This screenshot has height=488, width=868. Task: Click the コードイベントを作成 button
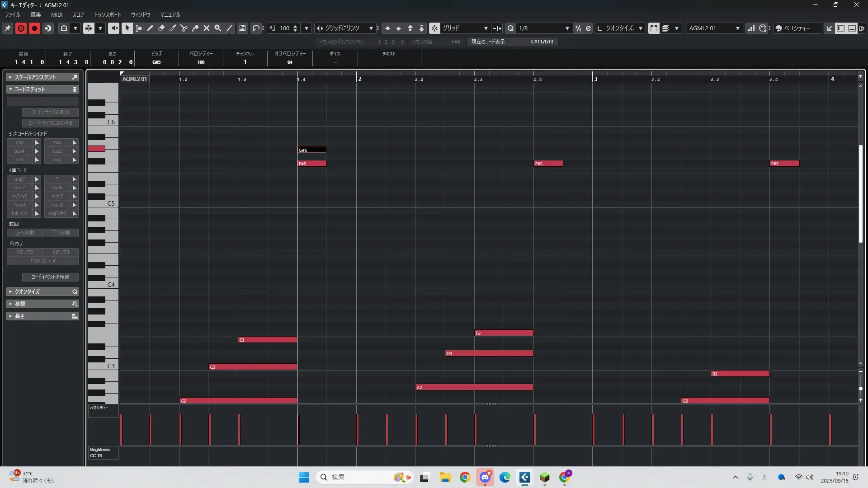click(50, 277)
